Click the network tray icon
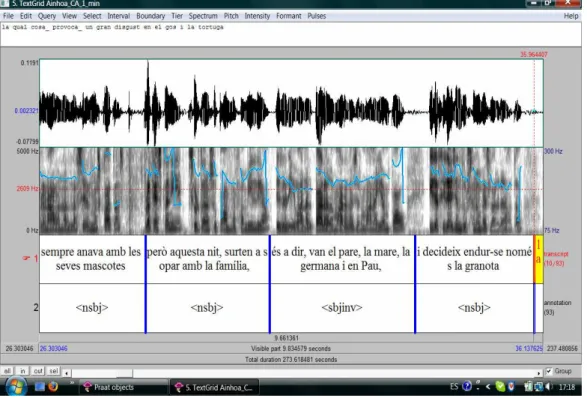The width and height of the screenshot is (587, 398). pyautogui.click(x=538, y=386)
